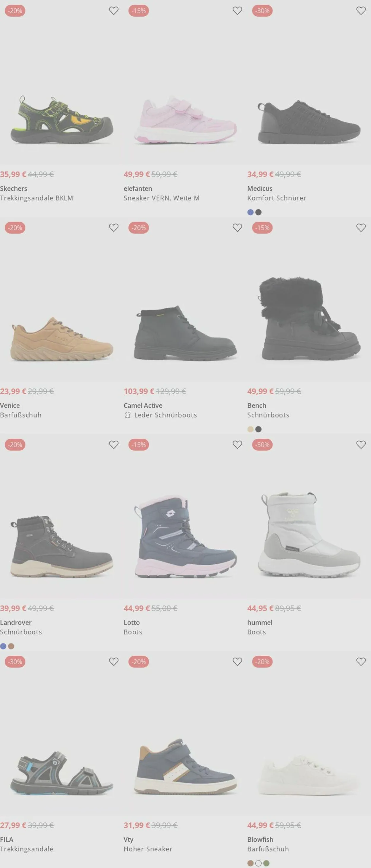Open Camel Active Leder Schnürboots link
Viewport: 371px width, 868px height.
(x=166, y=415)
